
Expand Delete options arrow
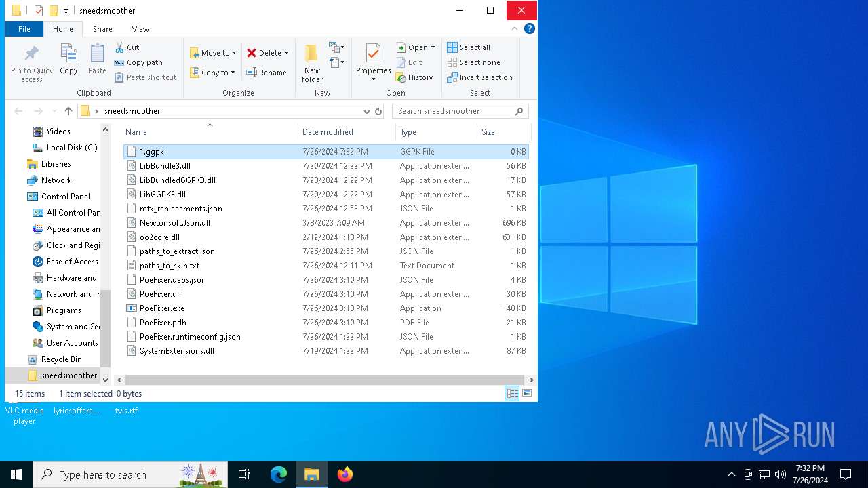(x=286, y=53)
